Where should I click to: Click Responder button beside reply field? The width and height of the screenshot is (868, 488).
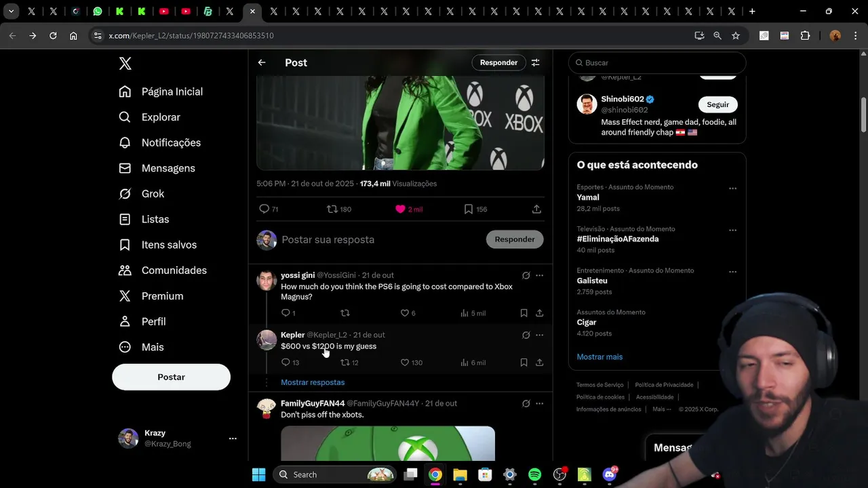(x=515, y=239)
